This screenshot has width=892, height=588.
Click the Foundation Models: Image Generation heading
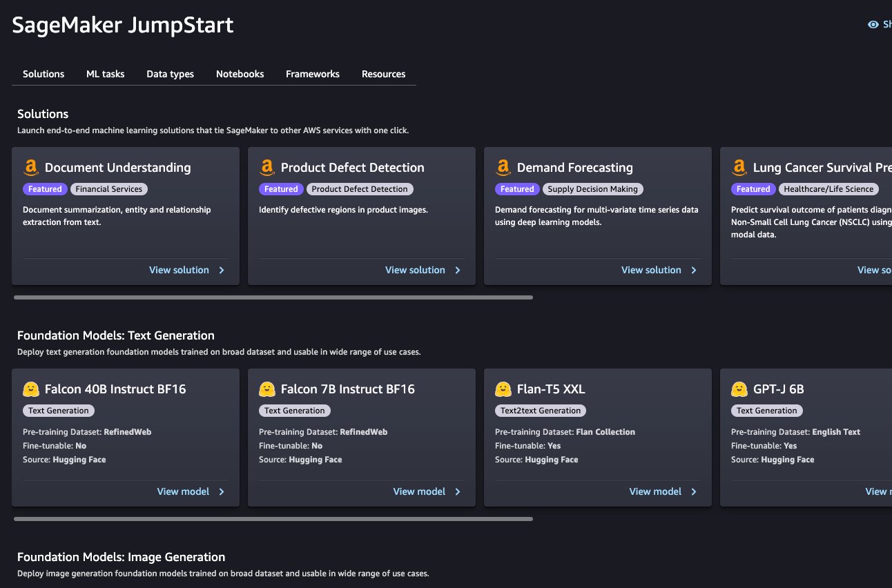pyautogui.click(x=122, y=557)
